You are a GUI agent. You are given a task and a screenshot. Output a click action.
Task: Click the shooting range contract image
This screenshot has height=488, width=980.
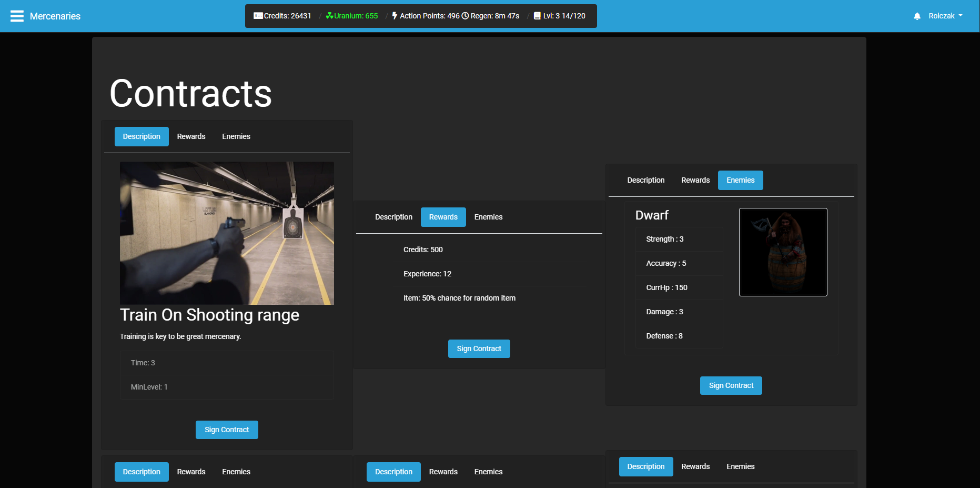click(227, 233)
